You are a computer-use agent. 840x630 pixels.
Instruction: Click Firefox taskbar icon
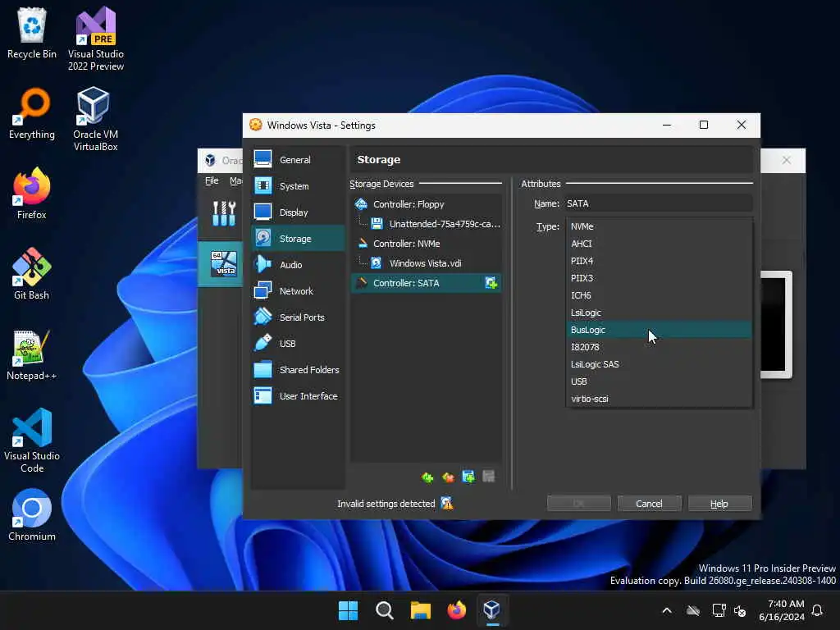456,610
